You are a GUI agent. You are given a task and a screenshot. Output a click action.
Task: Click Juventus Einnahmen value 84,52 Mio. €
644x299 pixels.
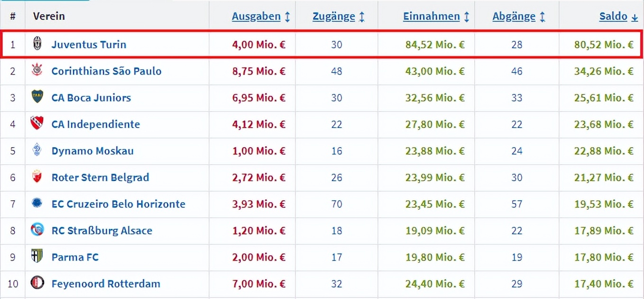point(435,45)
